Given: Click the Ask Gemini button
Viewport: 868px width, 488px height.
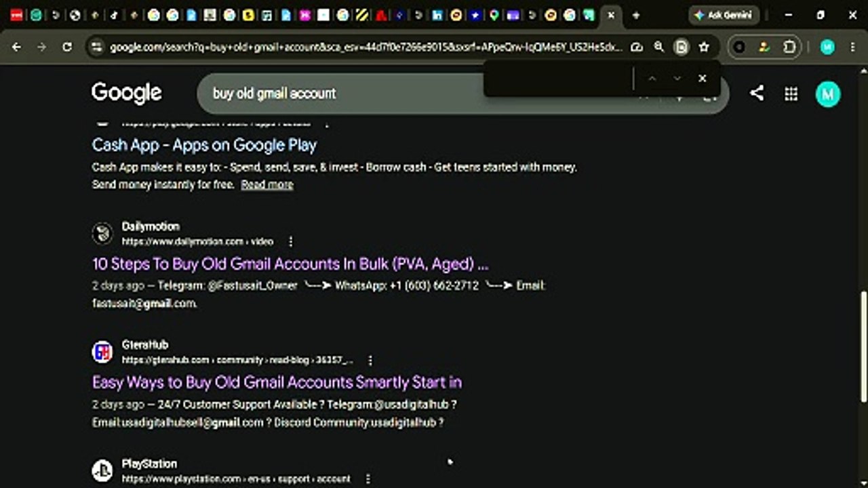Looking at the screenshot, I should (x=724, y=15).
